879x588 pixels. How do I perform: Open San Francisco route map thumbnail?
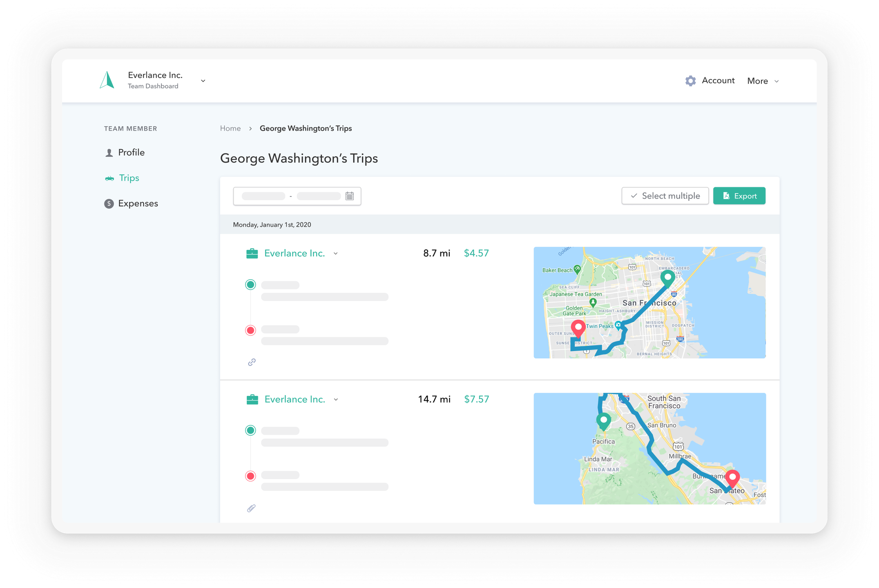(x=649, y=303)
